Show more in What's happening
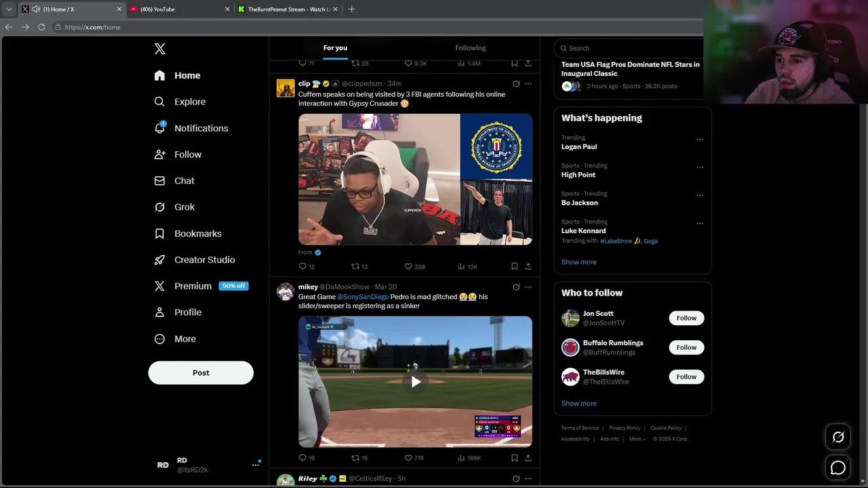The image size is (868, 488). 579,262
